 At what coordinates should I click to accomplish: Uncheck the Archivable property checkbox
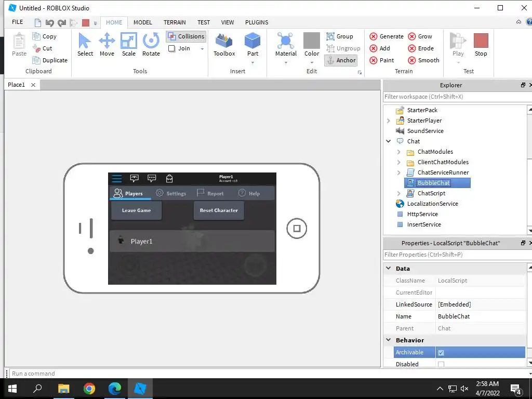(441, 353)
